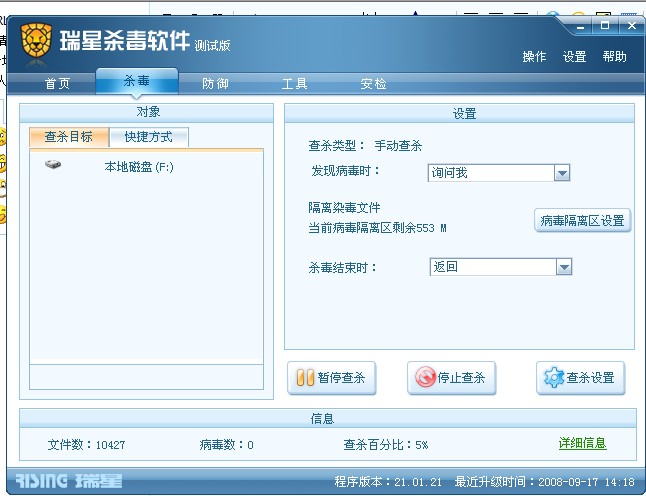Screen dimensions: 646x496
Task: Click the pause bars icon on 暂停查杀
Action: pos(305,378)
